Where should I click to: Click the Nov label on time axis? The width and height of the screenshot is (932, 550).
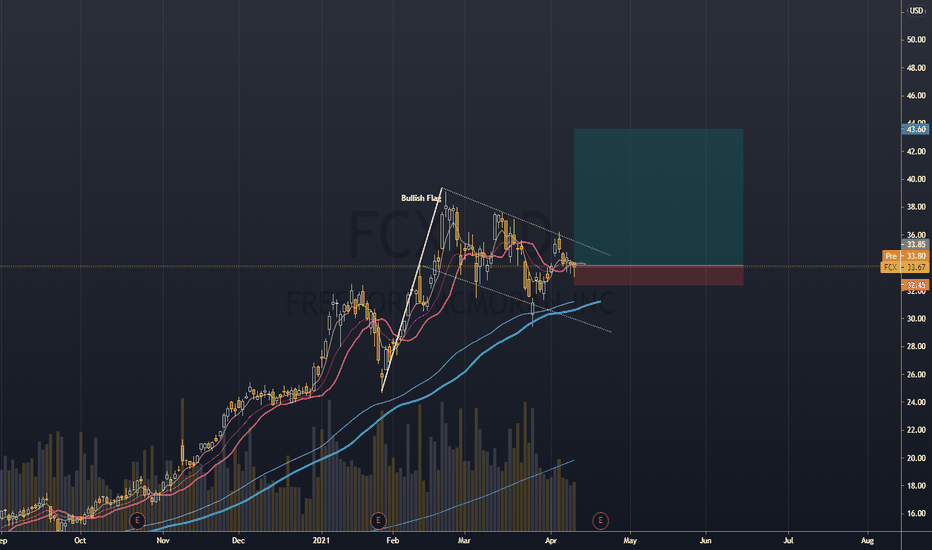163,540
